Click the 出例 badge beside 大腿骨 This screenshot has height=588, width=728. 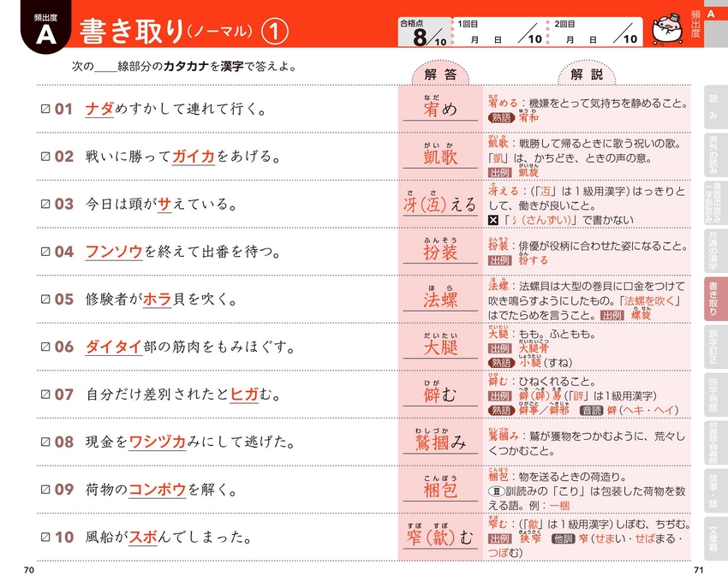[499, 348]
